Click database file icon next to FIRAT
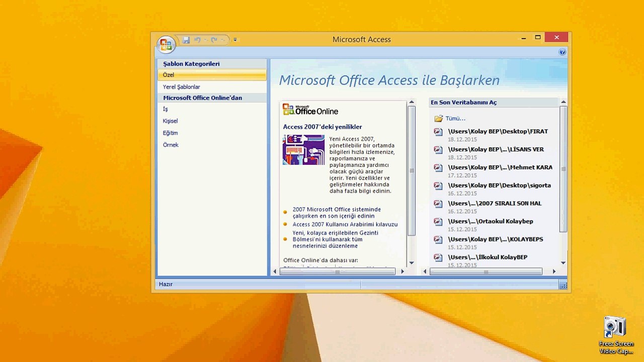This screenshot has height=362, width=644. point(438,132)
